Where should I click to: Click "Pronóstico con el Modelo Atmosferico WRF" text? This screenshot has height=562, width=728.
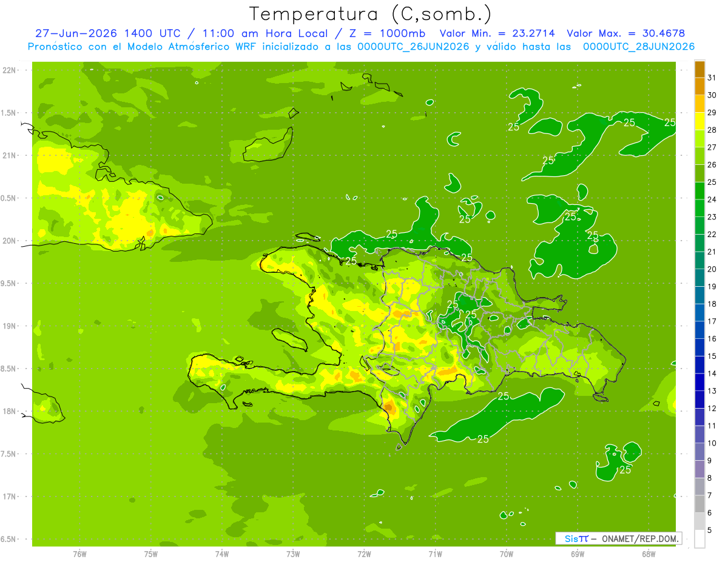pyautogui.click(x=144, y=47)
